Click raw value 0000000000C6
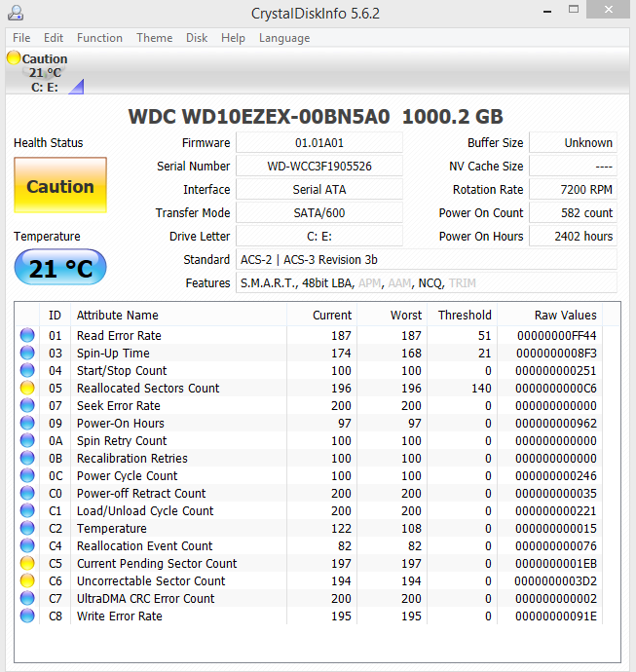Image resolution: width=636 pixels, height=672 pixels. [556, 388]
